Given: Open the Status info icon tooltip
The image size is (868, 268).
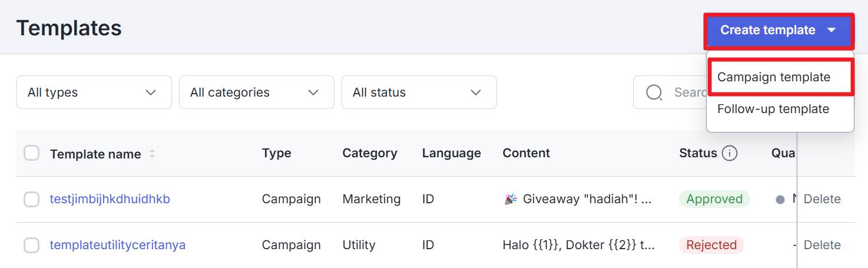Looking at the screenshot, I should click(730, 154).
